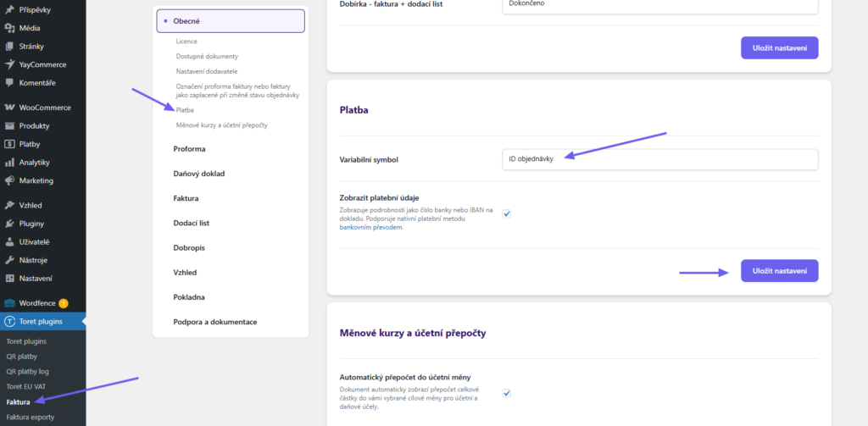Open QR platby log submenu item
This screenshot has width=868, height=426.
[28, 371]
